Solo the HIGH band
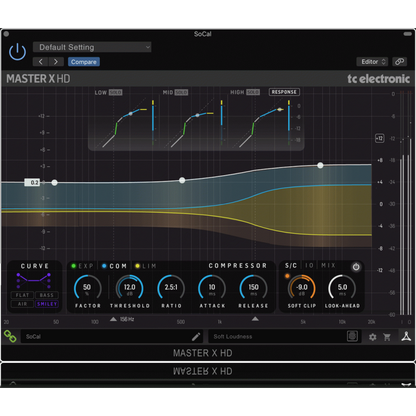The width and height of the screenshot is (416, 416). point(253,92)
